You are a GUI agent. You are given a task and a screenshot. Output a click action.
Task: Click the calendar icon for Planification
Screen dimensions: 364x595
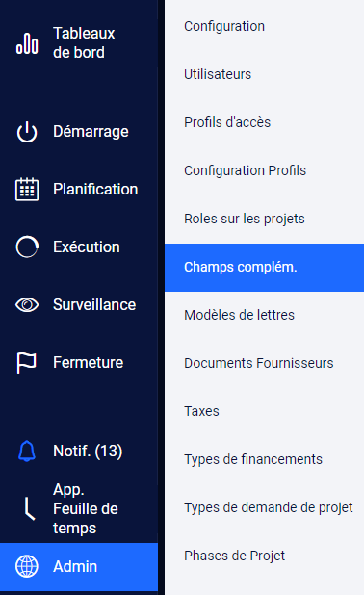[x=27, y=189]
